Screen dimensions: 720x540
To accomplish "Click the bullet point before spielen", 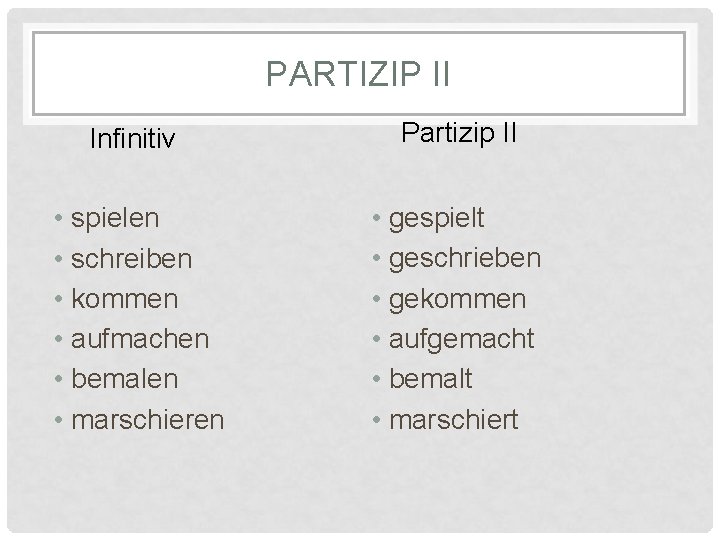I will coord(61,218).
